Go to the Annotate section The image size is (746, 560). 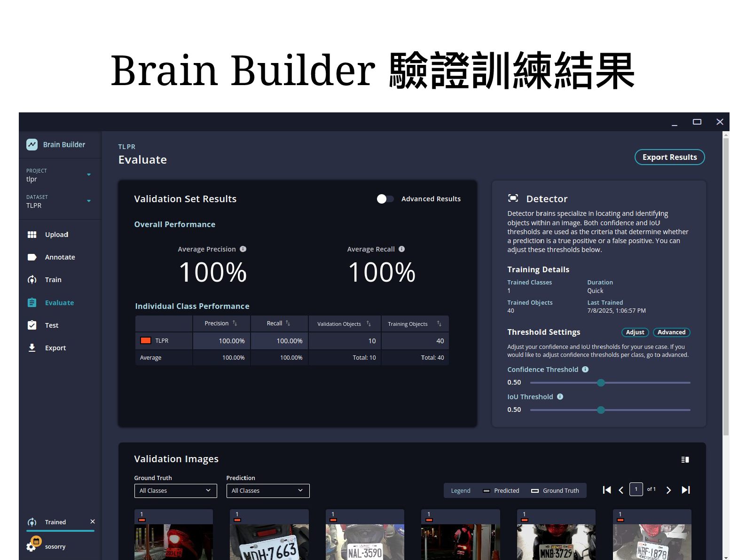(60, 257)
